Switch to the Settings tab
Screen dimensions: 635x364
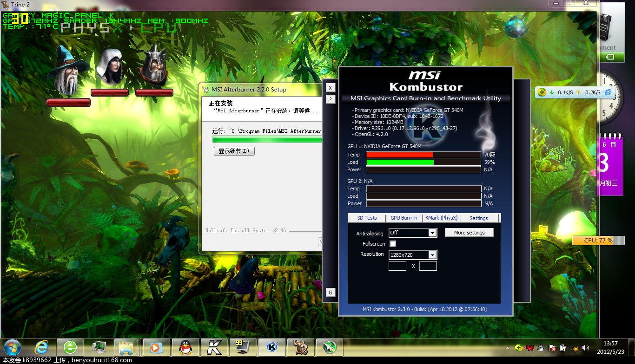coord(479,218)
